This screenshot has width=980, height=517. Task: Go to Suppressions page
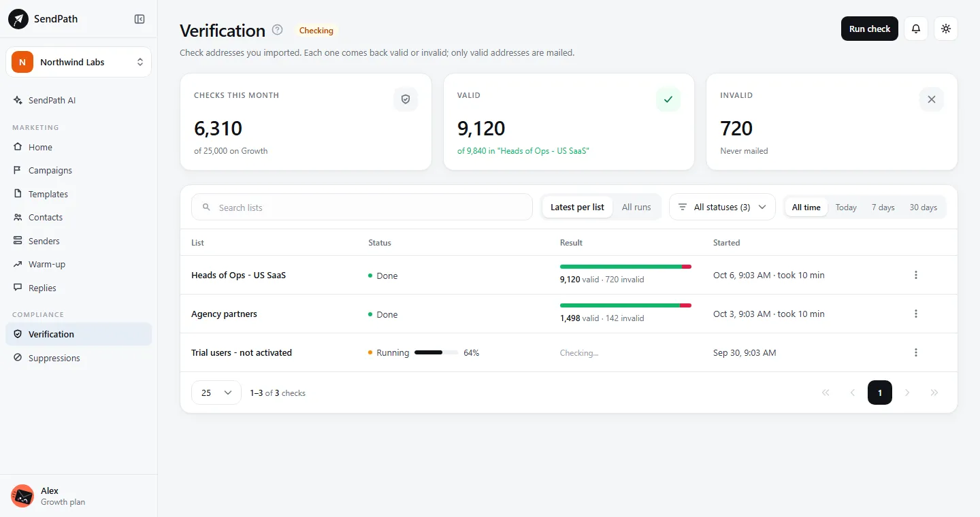[x=79, y=358]
